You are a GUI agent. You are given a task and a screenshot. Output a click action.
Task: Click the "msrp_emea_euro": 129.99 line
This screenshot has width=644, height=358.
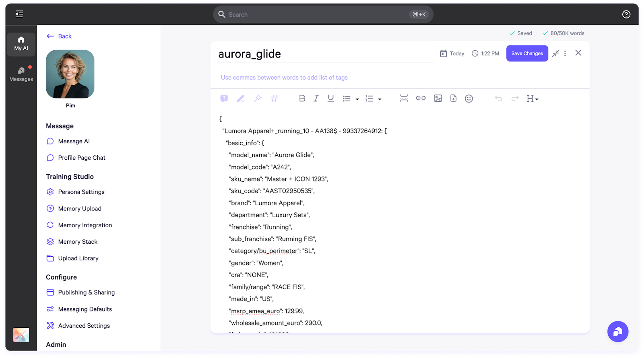pyautogui.click(x=266, y=311)
